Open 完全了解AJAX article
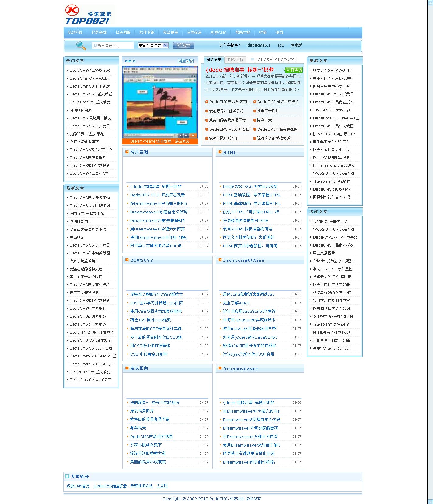 click(236, 303)
